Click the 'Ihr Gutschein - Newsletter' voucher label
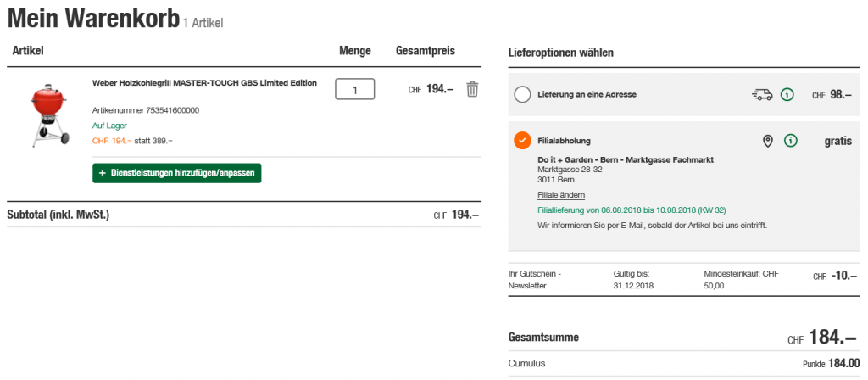The width and height of the screenshot is (868, 380). (534, 279)
